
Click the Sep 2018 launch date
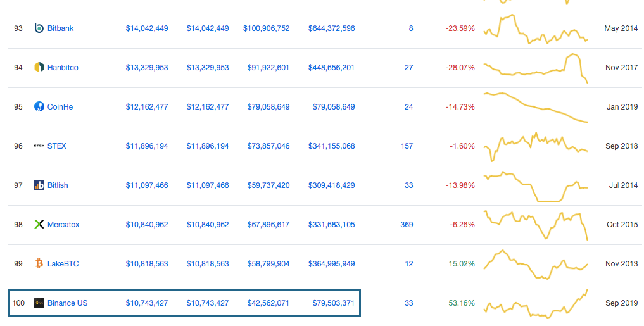[621, 146]
